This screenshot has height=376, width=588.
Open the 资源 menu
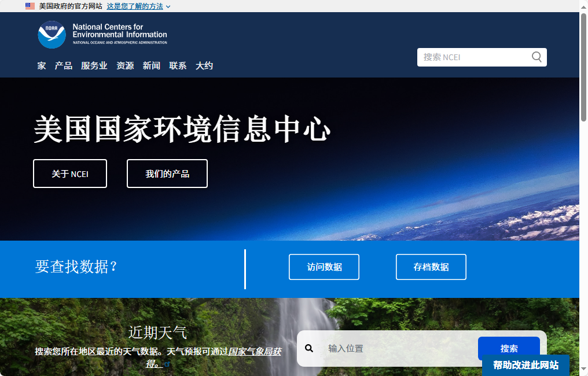(125, 65)
